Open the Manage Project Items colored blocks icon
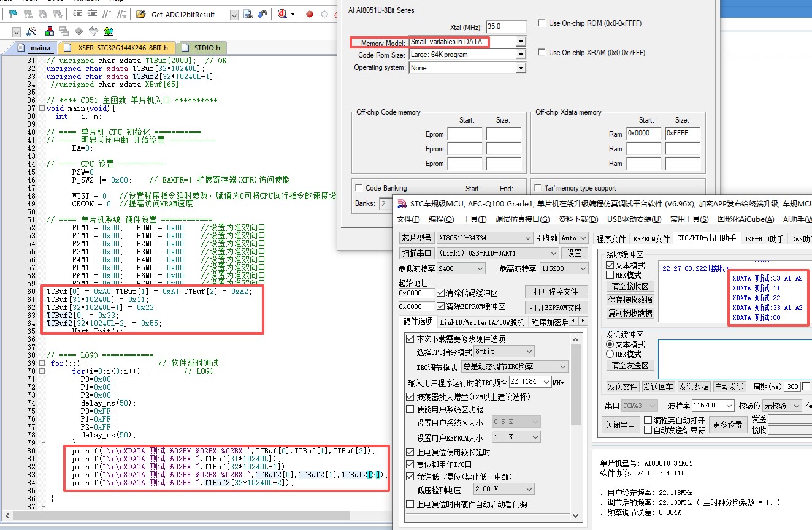Viewport: 812px width, 530px height. (49, 31)
